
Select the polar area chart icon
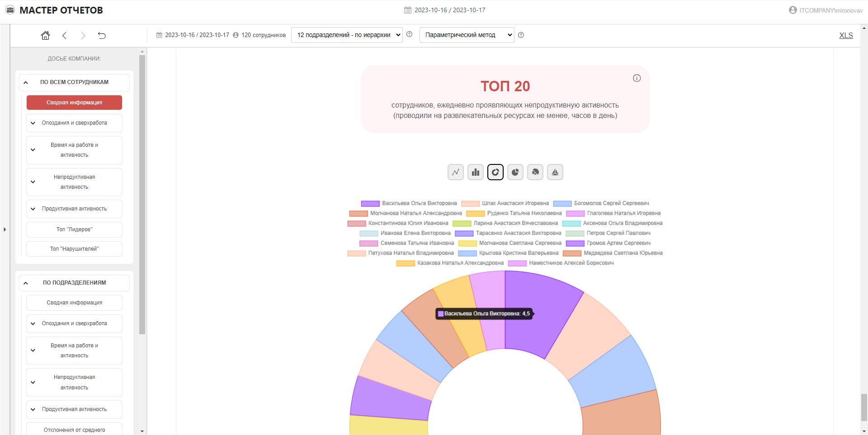pos(535,172)
